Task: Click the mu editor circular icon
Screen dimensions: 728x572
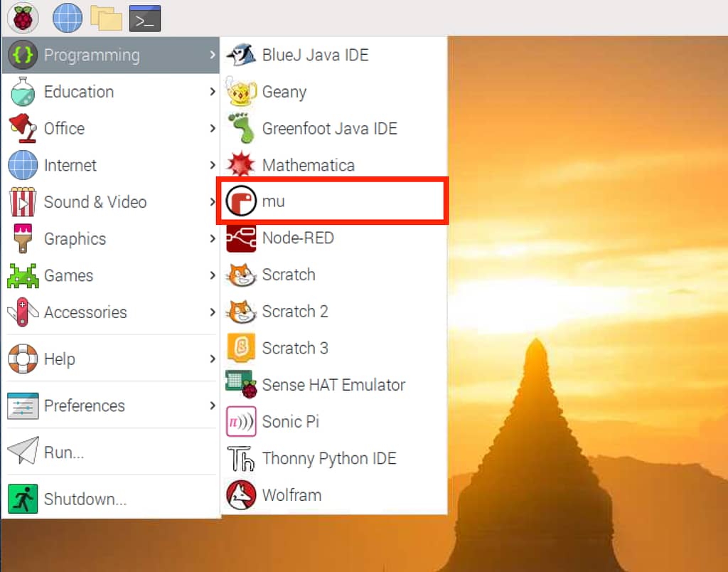Action: [241, 201]
